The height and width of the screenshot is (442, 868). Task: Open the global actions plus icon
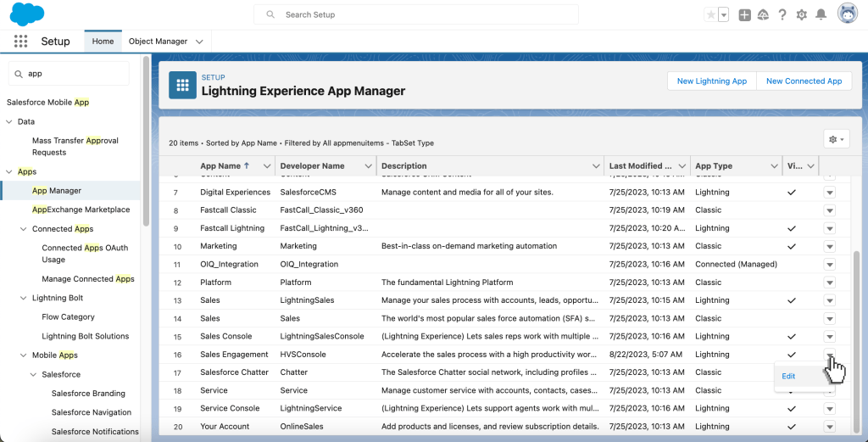pyautogui.click(x=744, y=15)
